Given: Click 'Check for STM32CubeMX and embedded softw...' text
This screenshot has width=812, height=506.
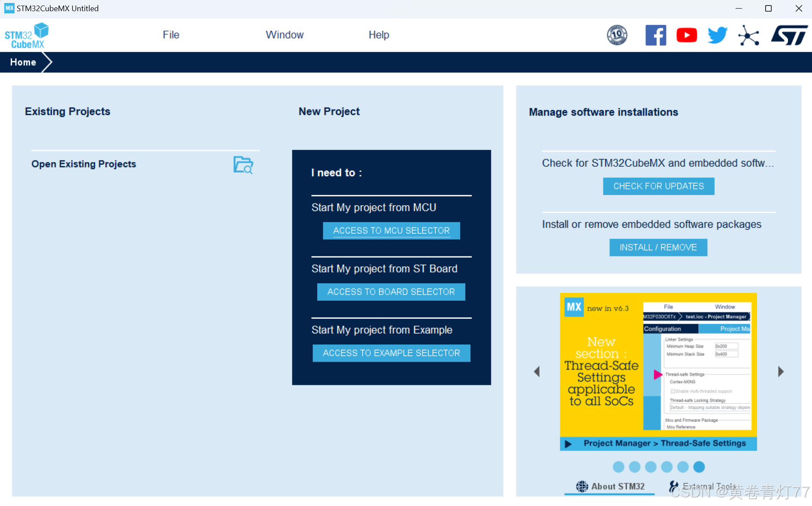Looking at the screenshot, I should tap(658, 163).
